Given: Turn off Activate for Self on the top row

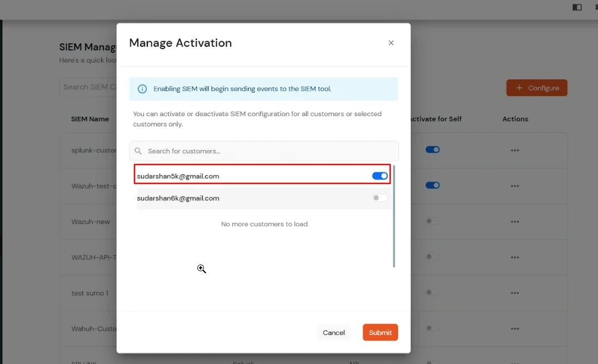Looking at the screenshot, I should click(x=432, y=149).
